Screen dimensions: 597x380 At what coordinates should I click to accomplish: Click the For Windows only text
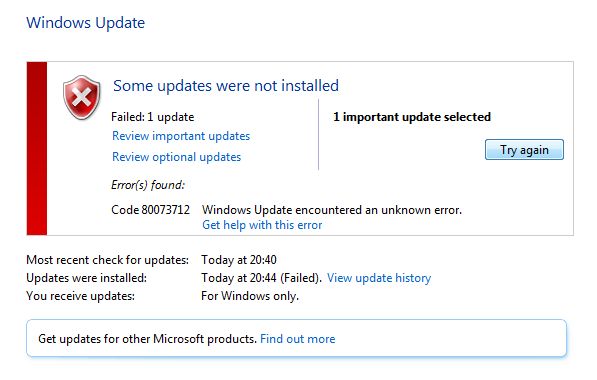tap(250, 296)
